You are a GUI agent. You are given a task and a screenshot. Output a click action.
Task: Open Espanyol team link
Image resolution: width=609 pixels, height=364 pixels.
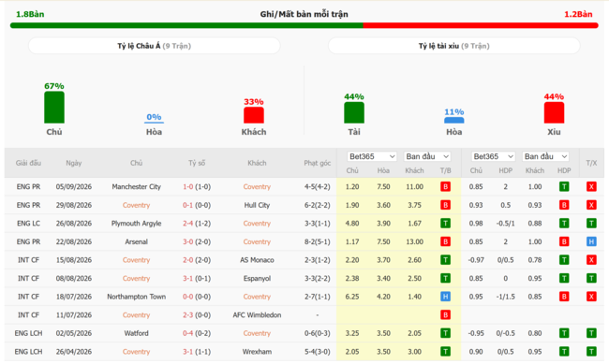(257, 278)
